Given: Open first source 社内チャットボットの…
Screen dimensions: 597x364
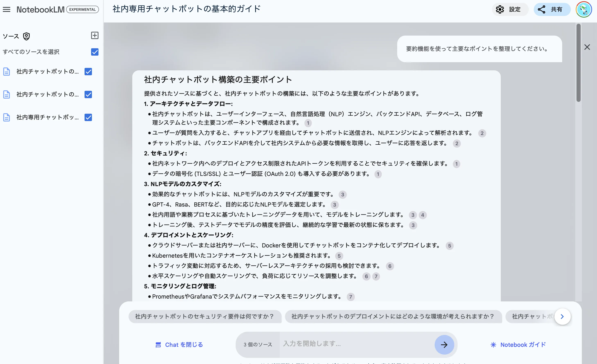Looking at the screenshot, I should [47, 72].
